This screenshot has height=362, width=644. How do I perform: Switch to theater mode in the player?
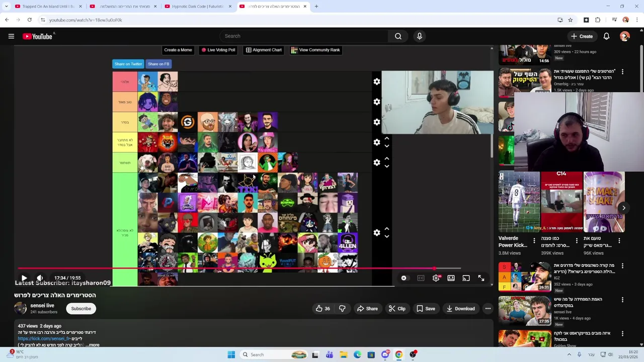451,278
